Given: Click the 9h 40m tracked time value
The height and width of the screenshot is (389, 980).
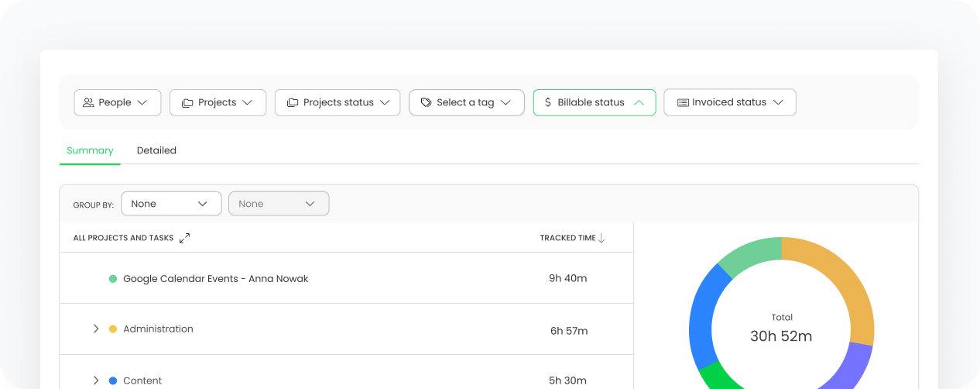Looking at the screenshot, I should coord(568,278).
